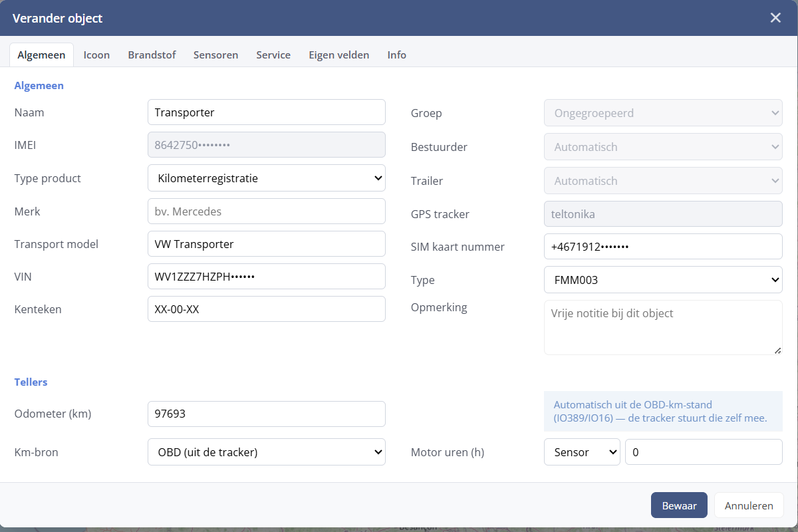Click the OBD-km-stand info note
This screenshot has width=798, height=532.
(x=663, y=411)
